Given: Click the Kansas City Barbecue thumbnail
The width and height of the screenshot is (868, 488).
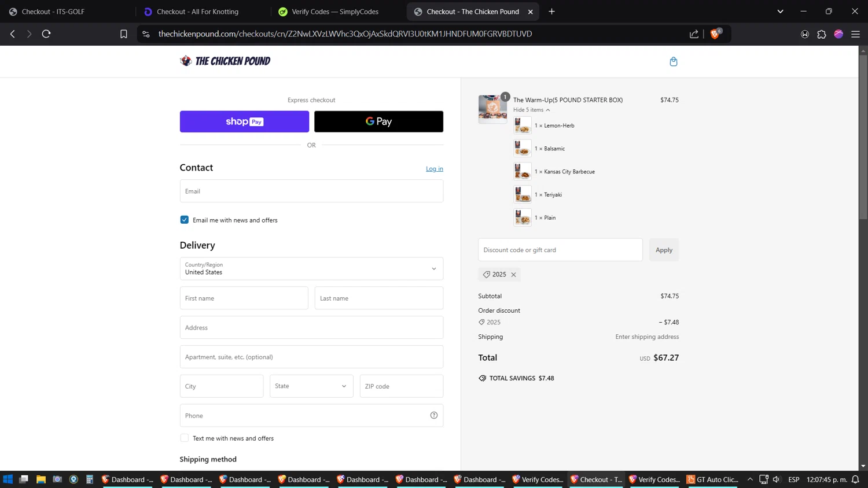Looking at the screenshot, I should [x=522, y=172].
